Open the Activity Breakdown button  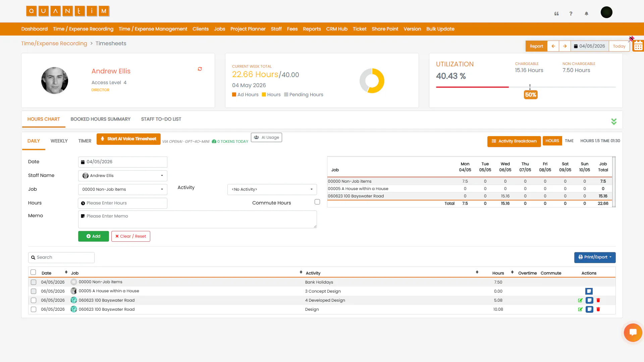pos(514,141)
